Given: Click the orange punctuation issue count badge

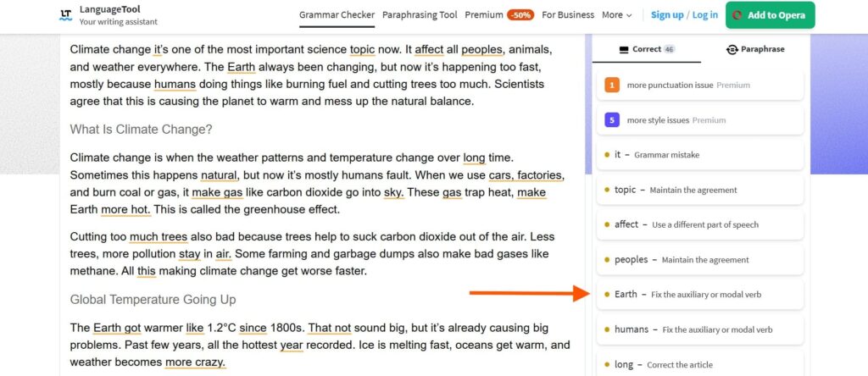Looking at the screenshot, I should (x=612, y=86).
